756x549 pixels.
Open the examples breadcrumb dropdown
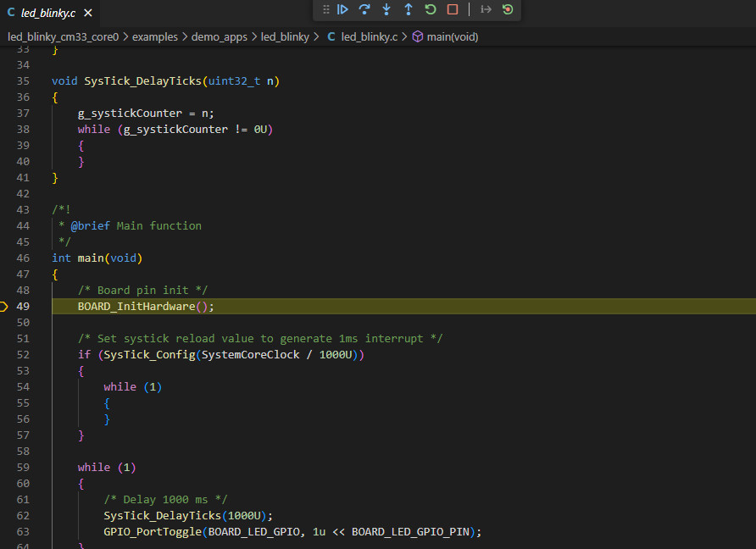click(155, 36)
